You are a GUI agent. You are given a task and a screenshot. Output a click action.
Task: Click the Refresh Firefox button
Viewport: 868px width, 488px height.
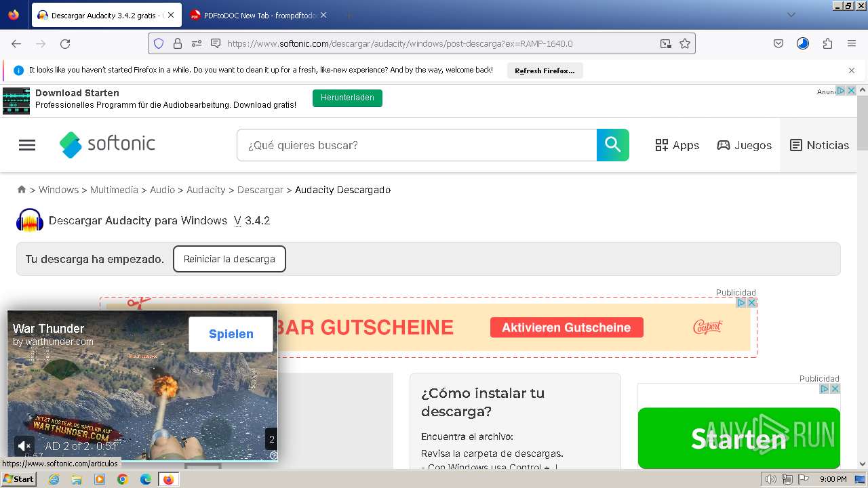pyautogui.click(x=545, y=70)
